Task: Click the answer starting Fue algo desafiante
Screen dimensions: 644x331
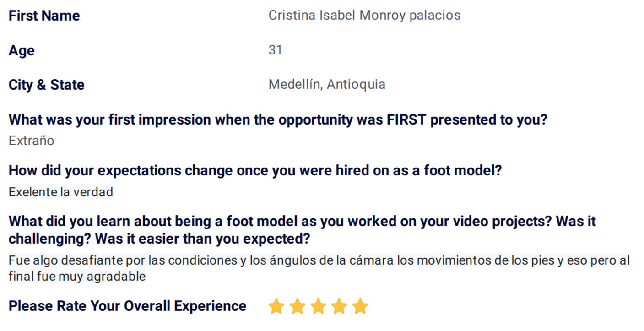Action: point(319,268)
